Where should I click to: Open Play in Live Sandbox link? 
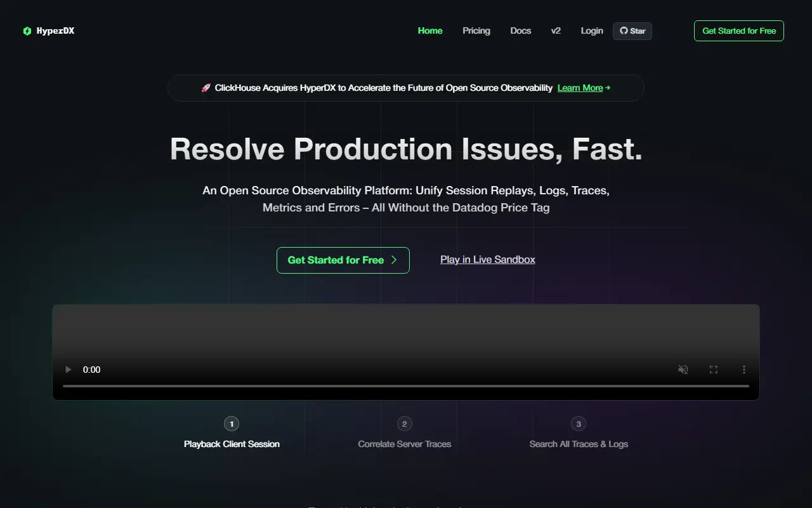coord(488,259)
